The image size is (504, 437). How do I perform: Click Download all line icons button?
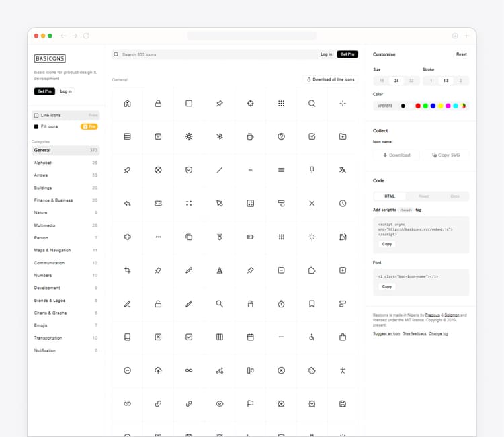[x=331, y=79]
